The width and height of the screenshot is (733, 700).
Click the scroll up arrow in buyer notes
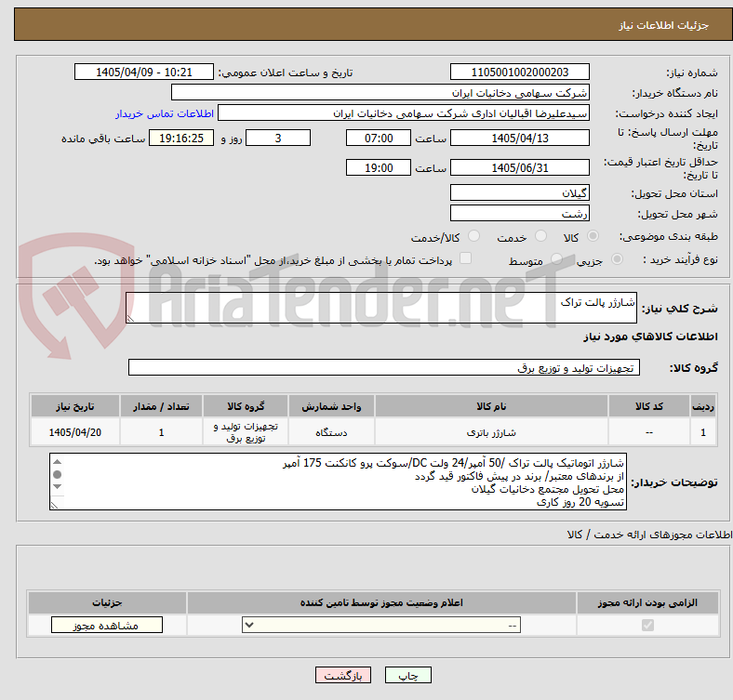click(57, 462)
